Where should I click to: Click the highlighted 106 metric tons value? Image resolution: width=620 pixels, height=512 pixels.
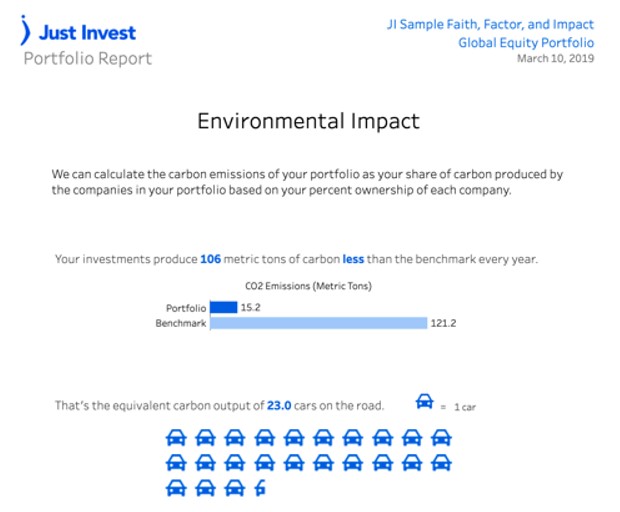(x=210, y=259)
